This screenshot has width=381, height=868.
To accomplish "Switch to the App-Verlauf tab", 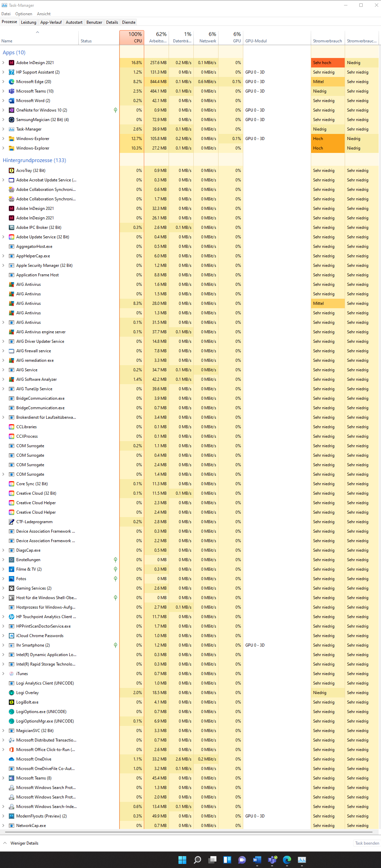I will pyautogui.click(x=51, y=22).
